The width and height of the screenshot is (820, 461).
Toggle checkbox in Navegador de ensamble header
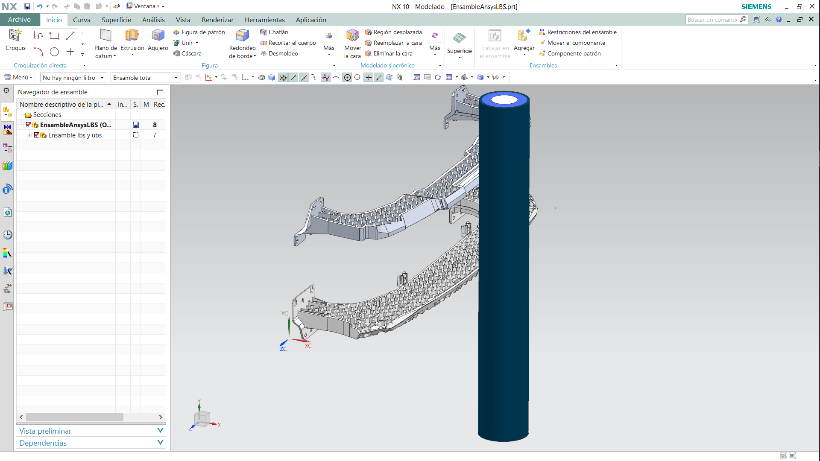[x=159, y=92]
